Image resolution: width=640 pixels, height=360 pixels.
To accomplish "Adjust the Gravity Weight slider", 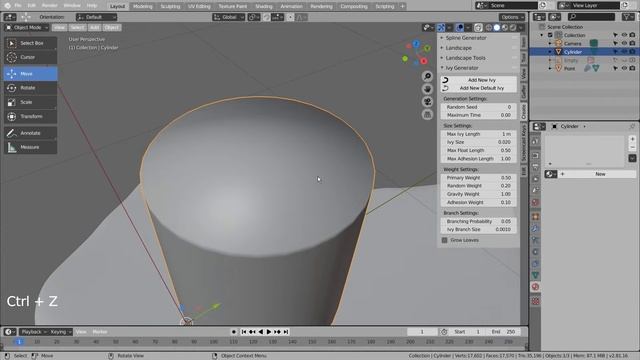I will pyautogui.click(x=479, y=194).
